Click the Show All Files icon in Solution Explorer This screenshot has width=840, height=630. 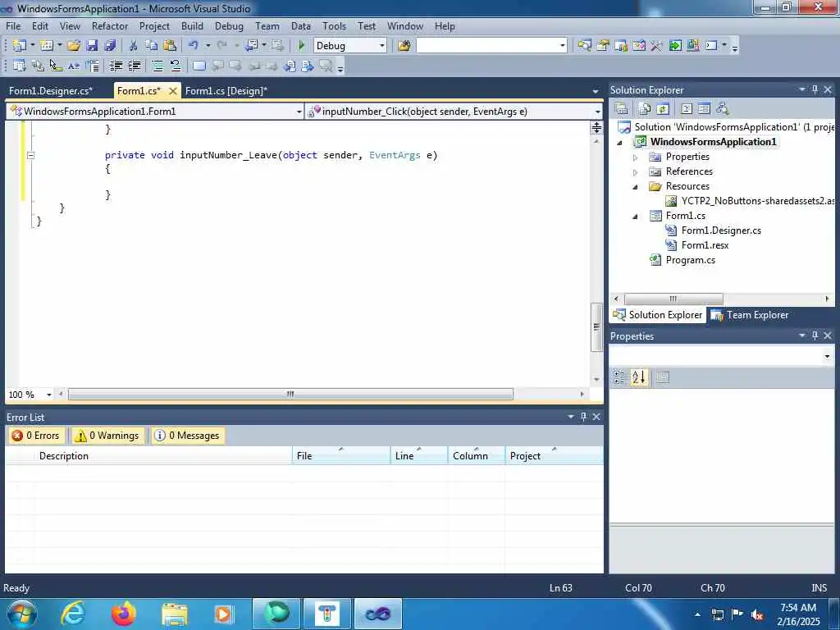click(645, 109)
